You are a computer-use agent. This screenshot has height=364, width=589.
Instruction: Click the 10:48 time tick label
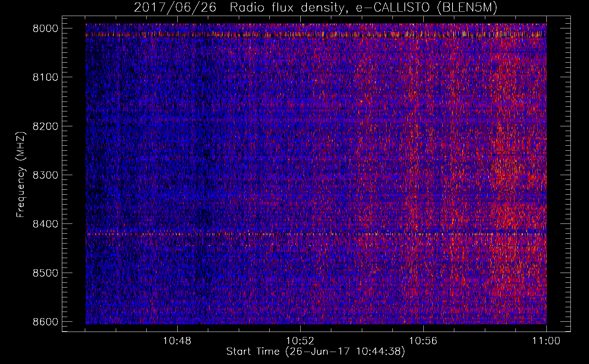177,341
